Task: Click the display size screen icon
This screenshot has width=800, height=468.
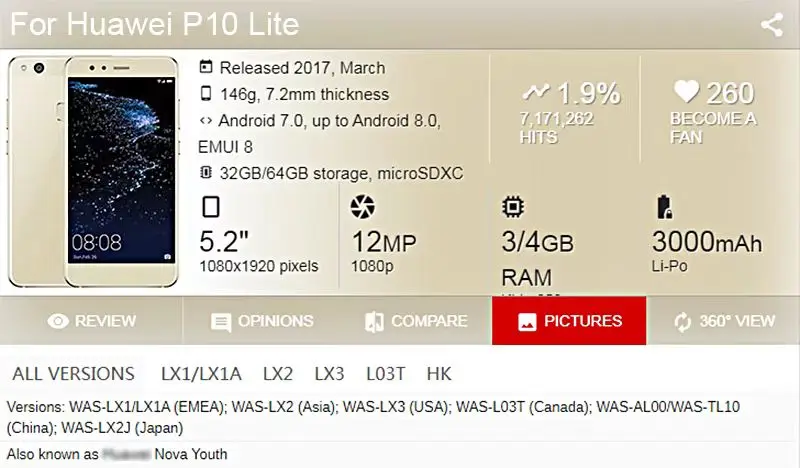Action: pos(211,207)
